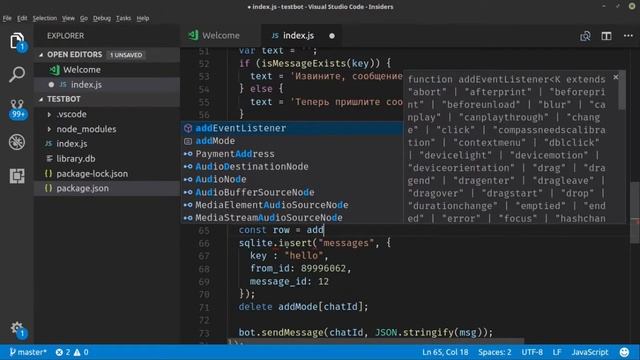Click the warnings count icon in status bar
The image size is (640, 360).
coord(81,352)
